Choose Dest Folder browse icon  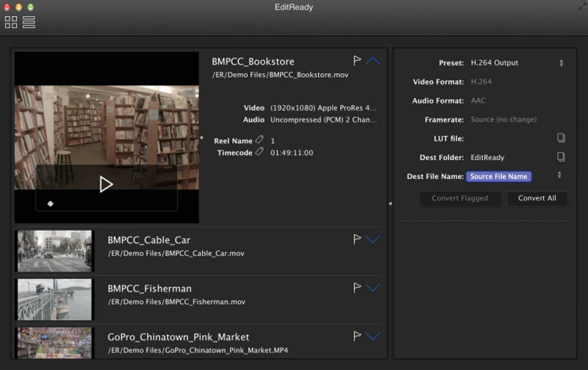(561, 157)
